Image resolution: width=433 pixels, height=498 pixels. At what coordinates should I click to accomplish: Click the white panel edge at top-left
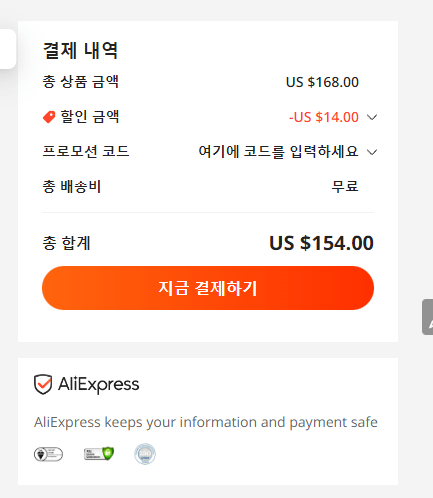pyautogui.click(x=8, y=49)
